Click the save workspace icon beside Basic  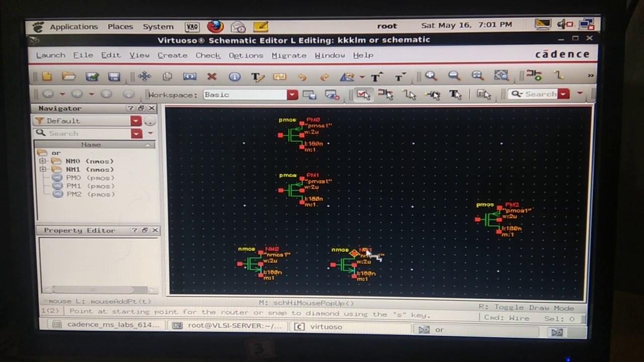pyautogui.click(x=309, y=95)
